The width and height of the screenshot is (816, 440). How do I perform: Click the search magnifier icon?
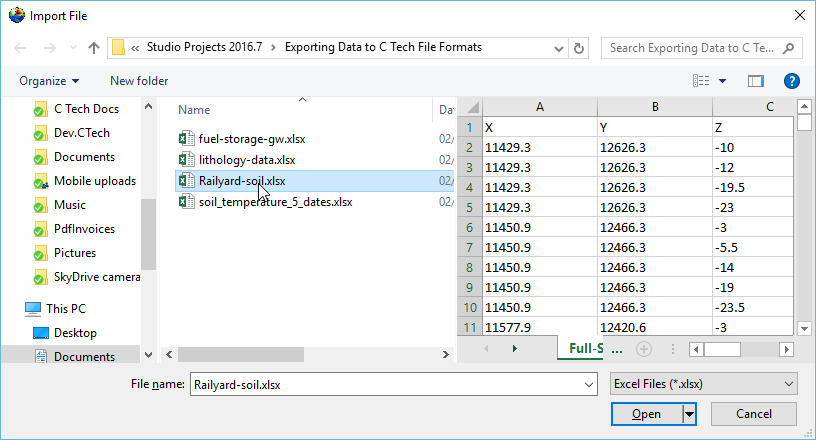pyautogui.click(x=789, y=47)
